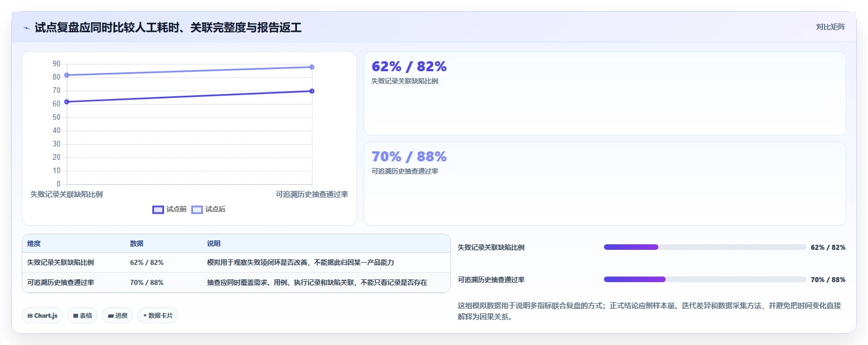Click the description starting 模拟用于观察失败项闭环

pos(300,263)
